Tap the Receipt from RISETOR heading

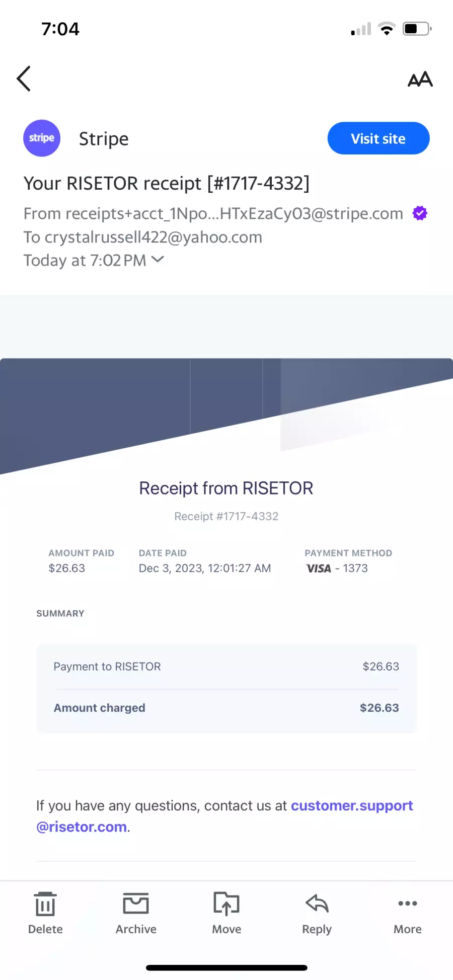pos(226,488)
